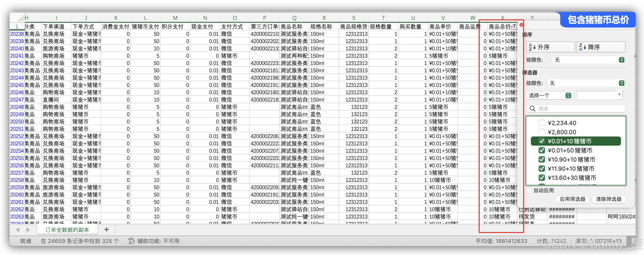
Task: Uncheck the ¥0.01+50猪猪币 filter option
Action: [x=542, y=150]
